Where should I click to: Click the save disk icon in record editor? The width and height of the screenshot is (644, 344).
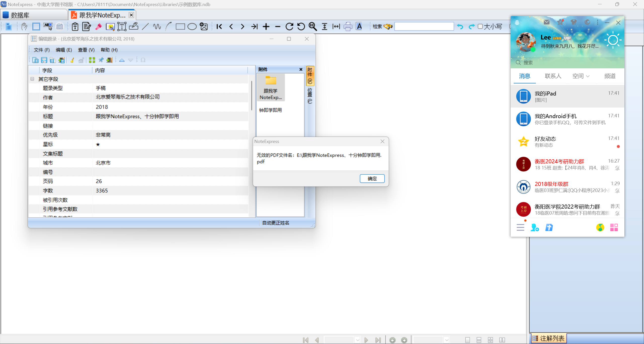tap(44, 60)
